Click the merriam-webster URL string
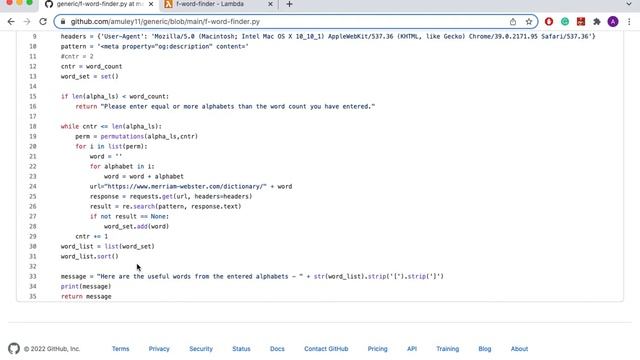 pos(186,186)
